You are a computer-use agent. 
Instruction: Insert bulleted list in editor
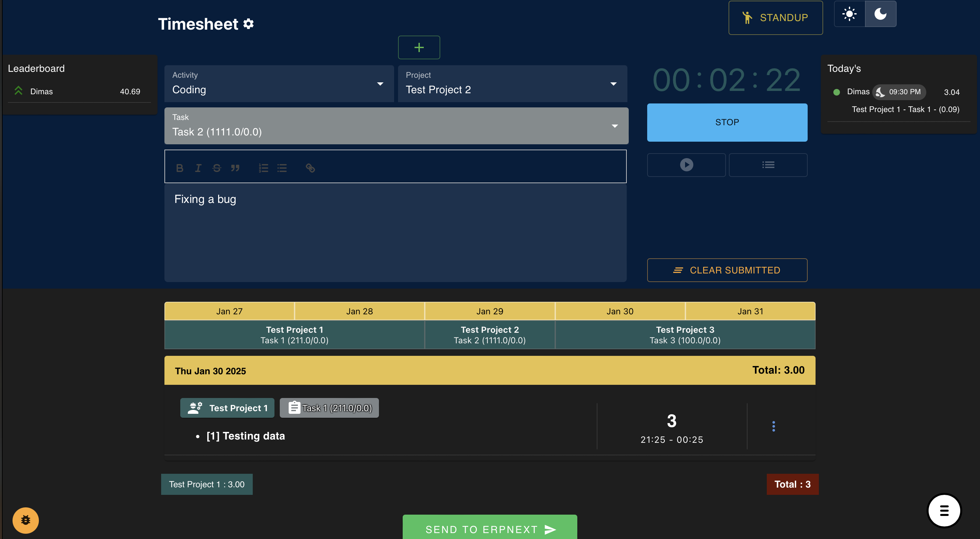[x=282, y=168]
